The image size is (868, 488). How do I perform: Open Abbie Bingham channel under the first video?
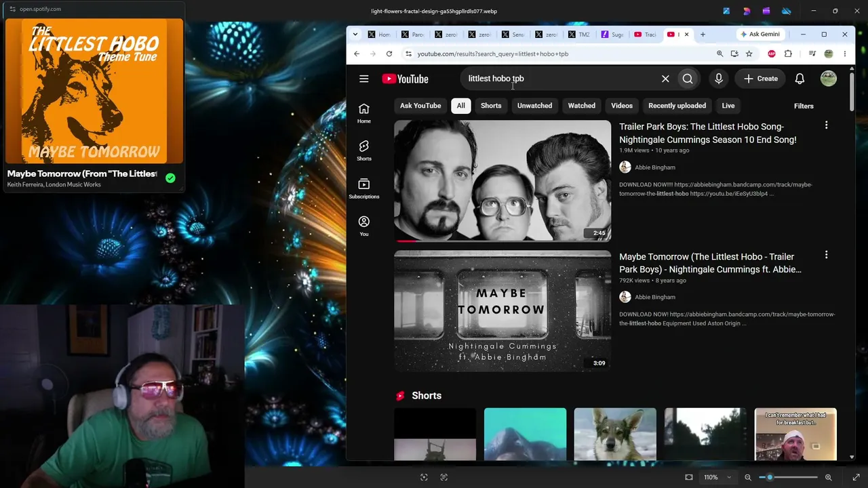click(654, 167)
